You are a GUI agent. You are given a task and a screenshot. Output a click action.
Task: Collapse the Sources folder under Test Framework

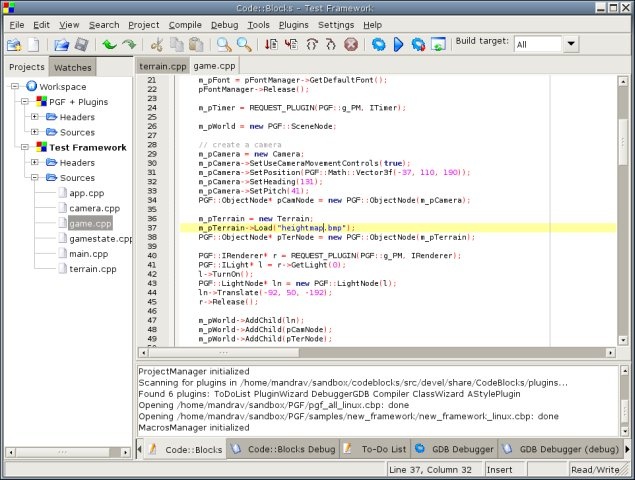pyautogui.click(x=34, y=178)
